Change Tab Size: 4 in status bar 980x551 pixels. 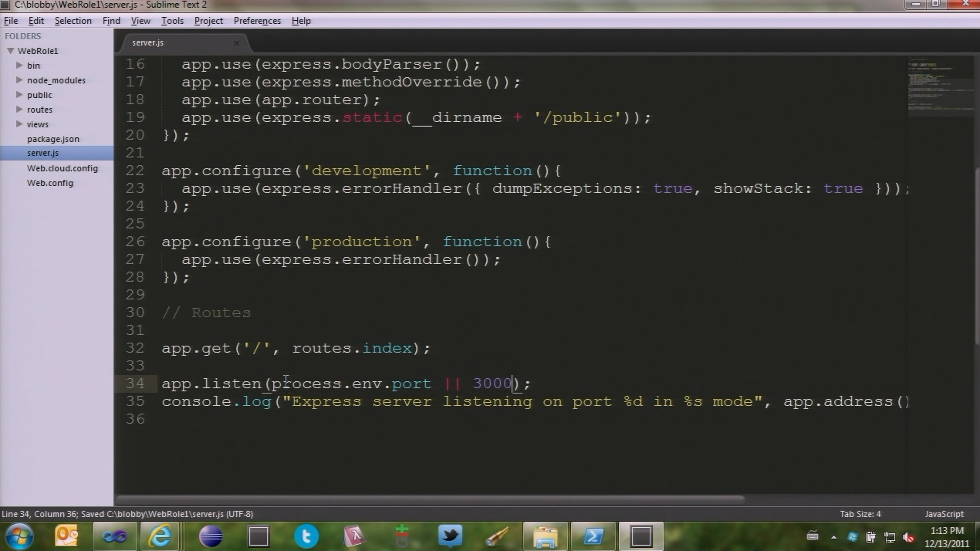click(x=860, y=514)
